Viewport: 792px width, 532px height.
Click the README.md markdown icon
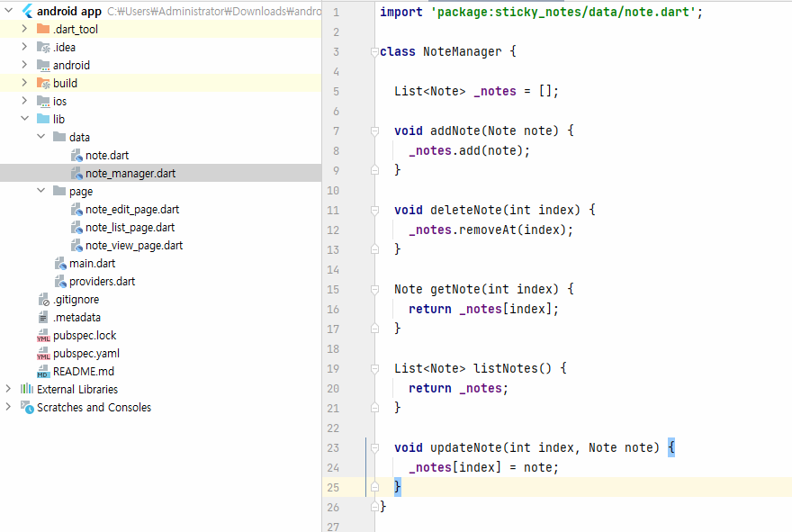pyautogui.click(x=43, y=372)
